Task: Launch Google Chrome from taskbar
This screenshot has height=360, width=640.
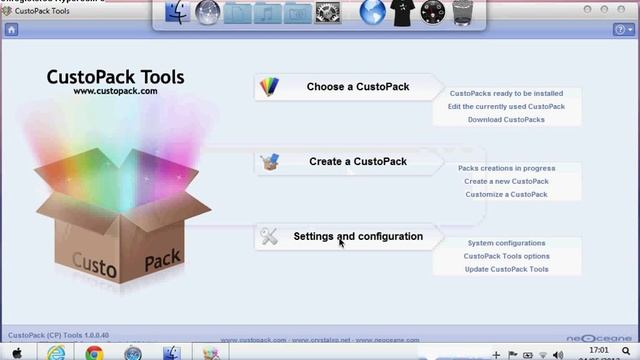Action: (94, 353)
